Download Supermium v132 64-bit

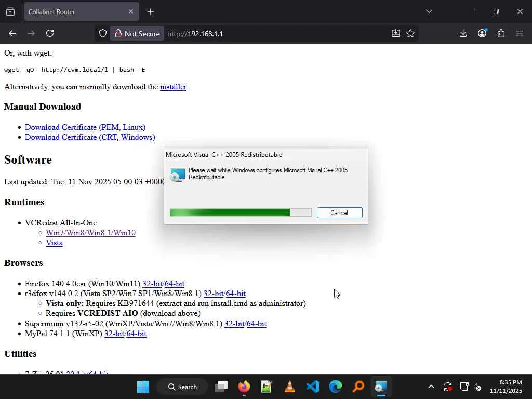click(257, 324)
